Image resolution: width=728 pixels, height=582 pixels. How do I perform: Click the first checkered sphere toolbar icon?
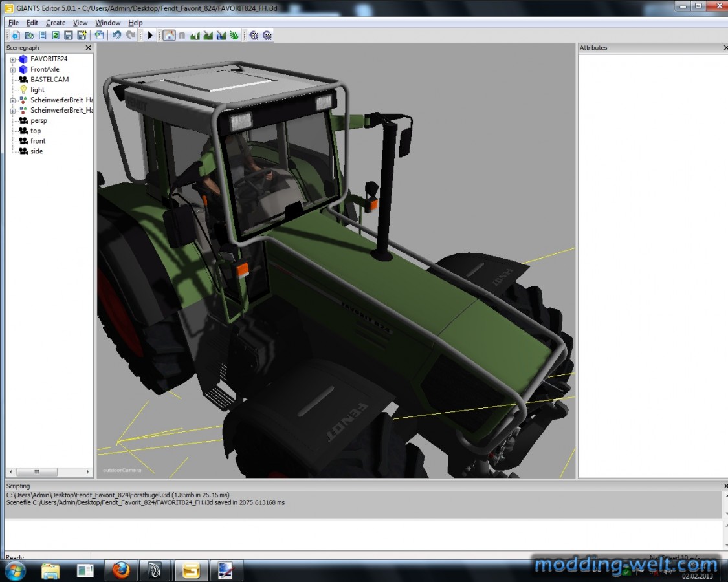[x=254, y=36]
